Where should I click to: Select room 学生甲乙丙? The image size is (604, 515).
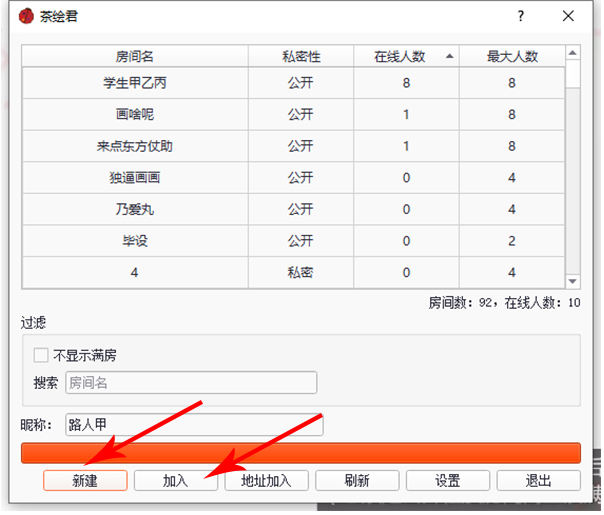pyautogui.click(x=135, y=83)
